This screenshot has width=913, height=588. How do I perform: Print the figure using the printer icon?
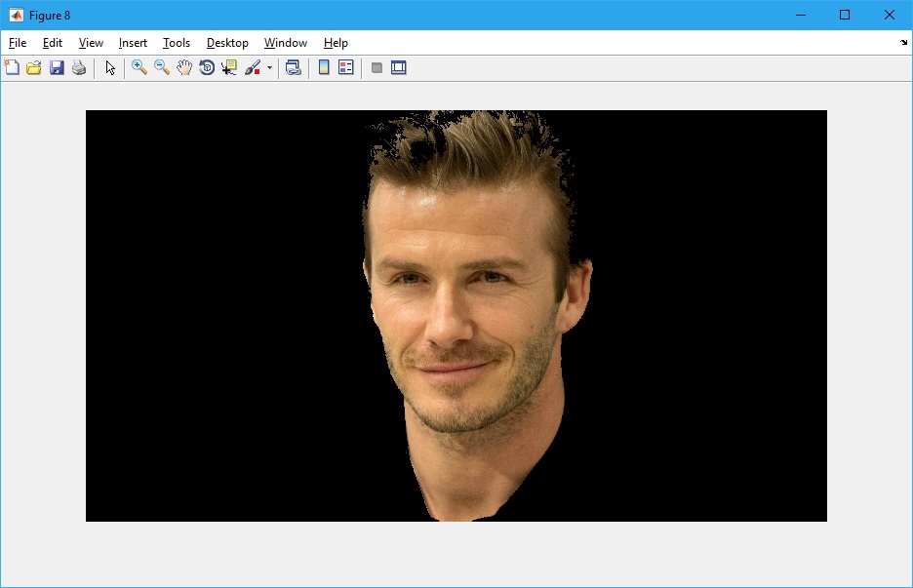tap(79, 68)
